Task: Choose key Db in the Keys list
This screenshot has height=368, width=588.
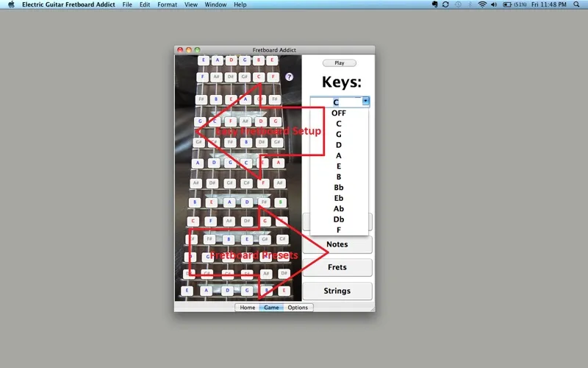Action: [339, 219]
